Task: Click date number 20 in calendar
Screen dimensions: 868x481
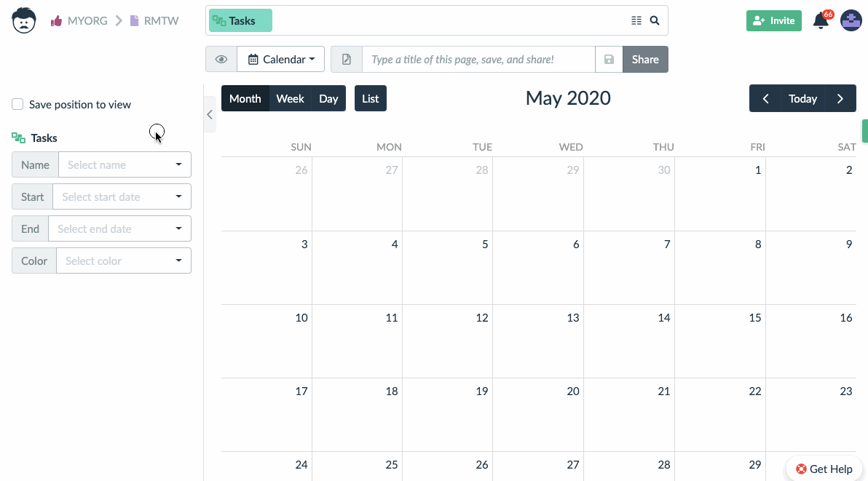Action: [573, 391]
